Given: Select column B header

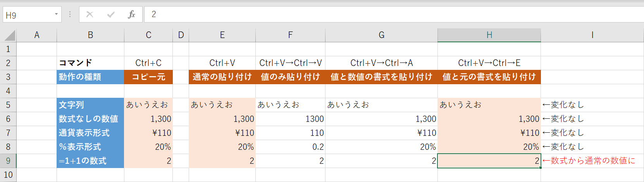Looking at the screenshot, I should (90, 35).
